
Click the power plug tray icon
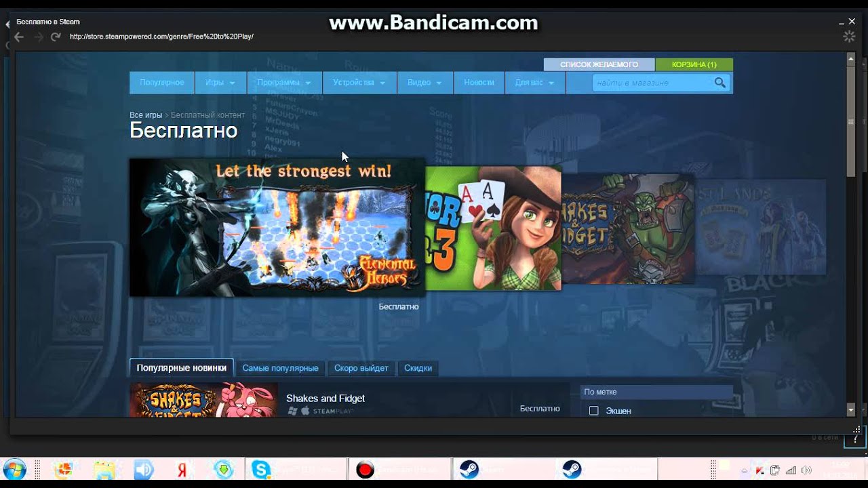tap(775, 470)
